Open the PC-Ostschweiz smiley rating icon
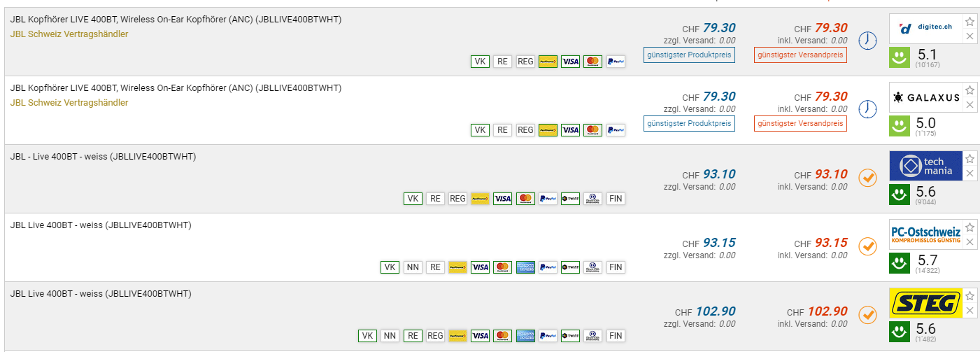Screen dimensions: 980x352 coord(899,263)
